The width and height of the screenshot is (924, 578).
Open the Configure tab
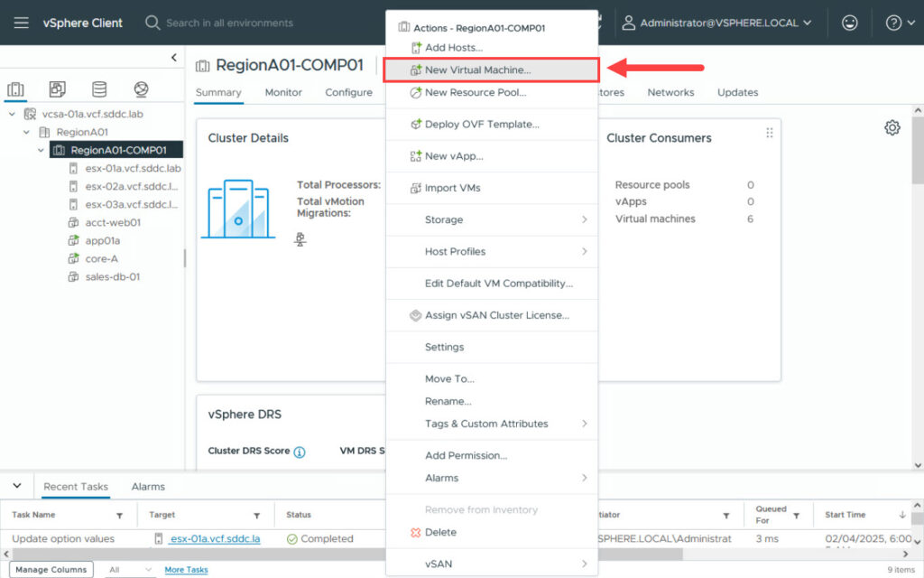[x=349, y=93]
